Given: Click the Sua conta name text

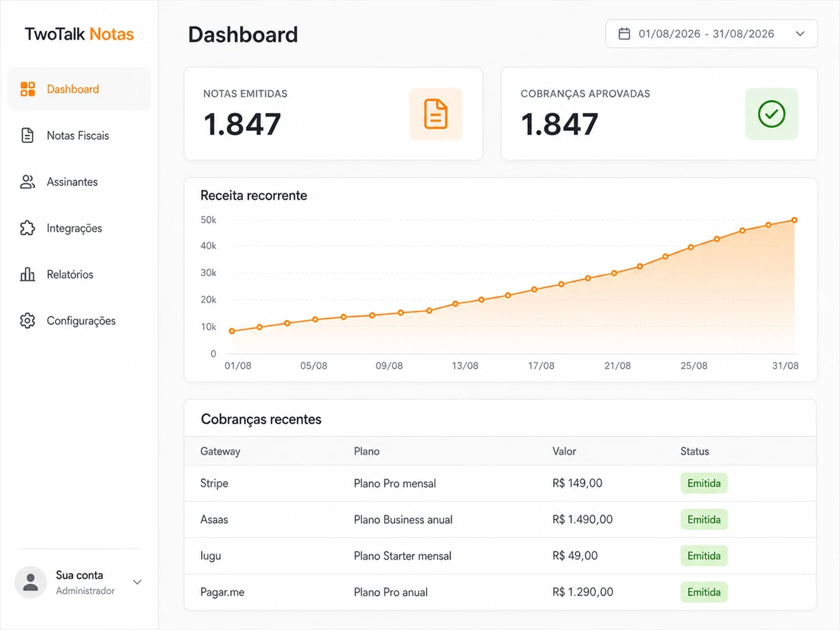Looking at the screenshot, I should [79, 575].
